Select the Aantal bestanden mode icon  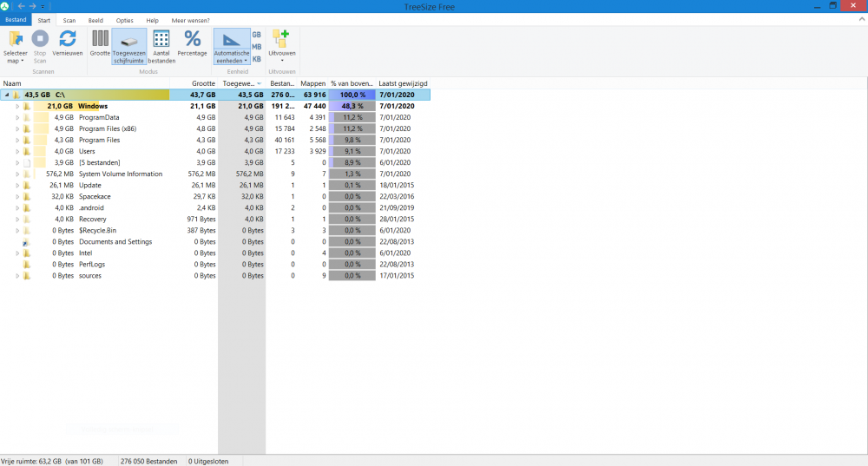161,39
